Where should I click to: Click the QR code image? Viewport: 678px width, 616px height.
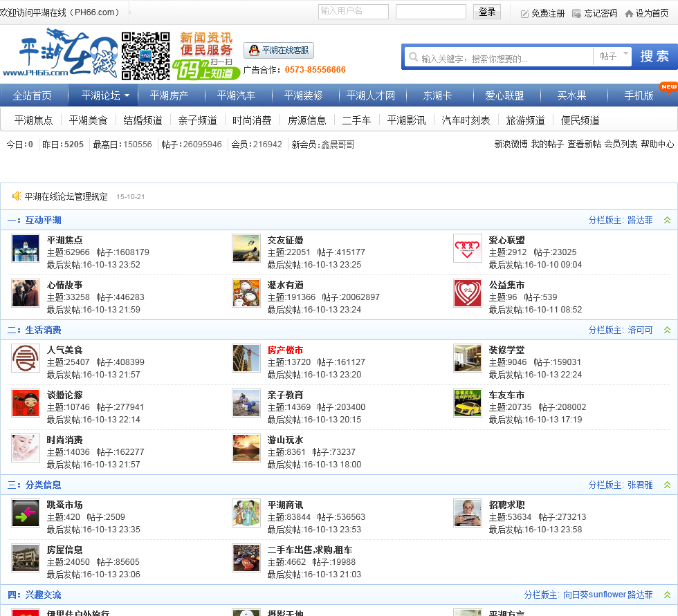click(146, 56)
